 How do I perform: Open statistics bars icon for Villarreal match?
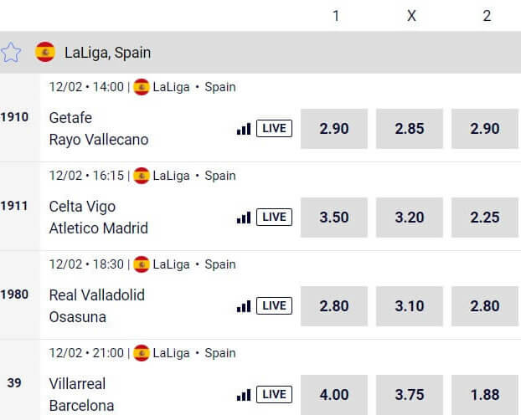(244, 394)
